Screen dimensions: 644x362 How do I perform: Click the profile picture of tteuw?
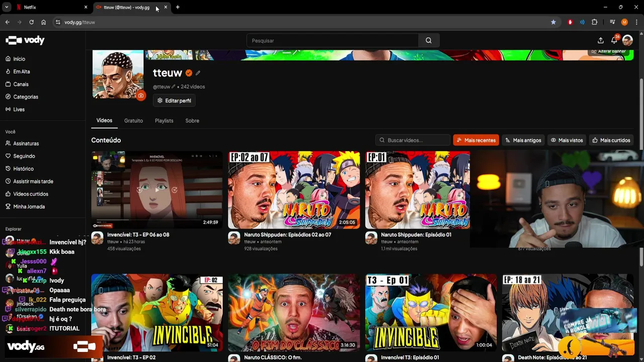coord(118,74)
